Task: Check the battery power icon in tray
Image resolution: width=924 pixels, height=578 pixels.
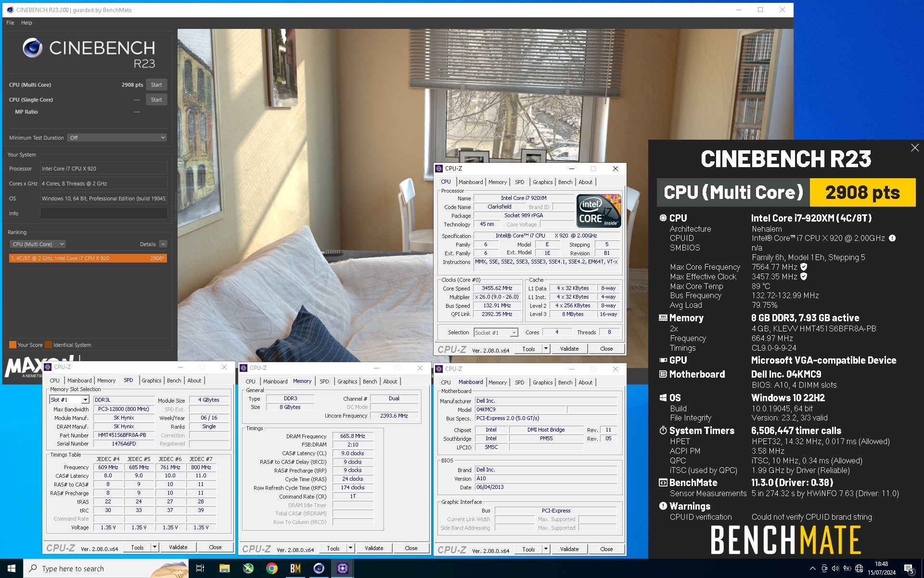Action: (x=847, y=568)
